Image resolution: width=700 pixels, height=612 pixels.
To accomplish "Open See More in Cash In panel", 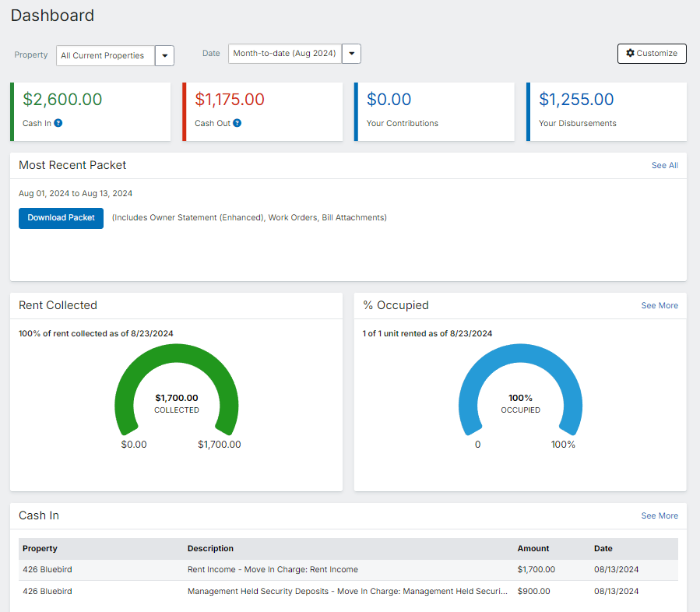I will pos(659,516).
